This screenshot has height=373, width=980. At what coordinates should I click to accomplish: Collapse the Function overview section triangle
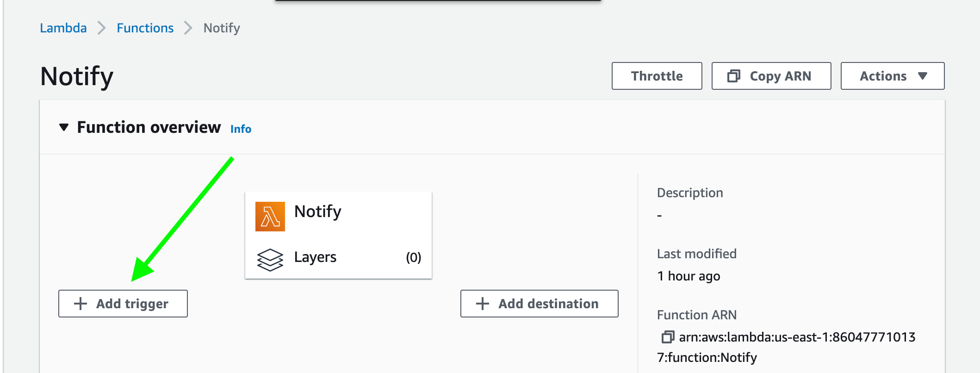pos(64,127)
